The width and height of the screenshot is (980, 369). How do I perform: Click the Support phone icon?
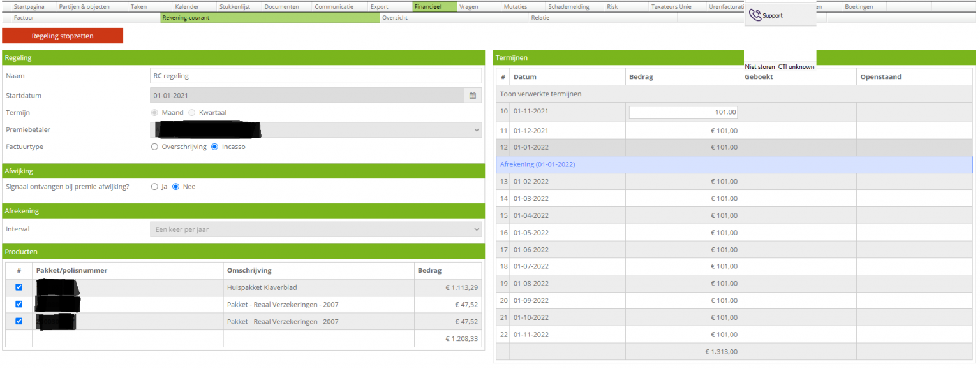click(x=755, y=15)
